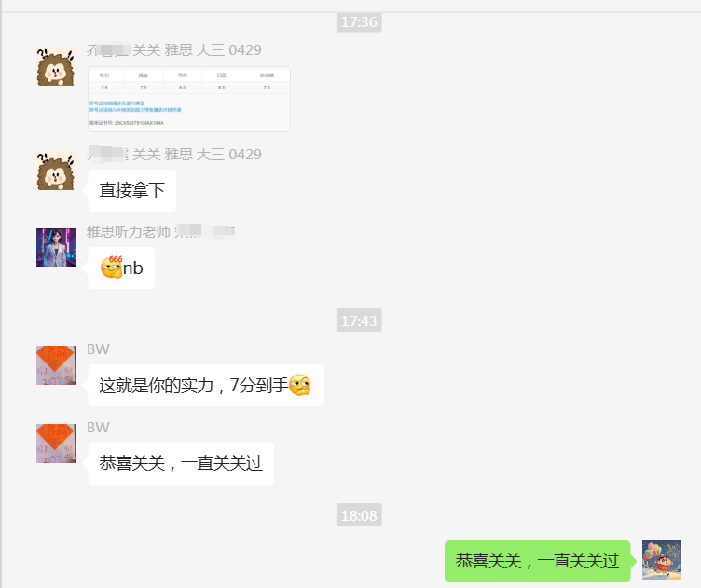
Task: Click BW's avatar beside 7分到手 message
Action: pos(56,365)
